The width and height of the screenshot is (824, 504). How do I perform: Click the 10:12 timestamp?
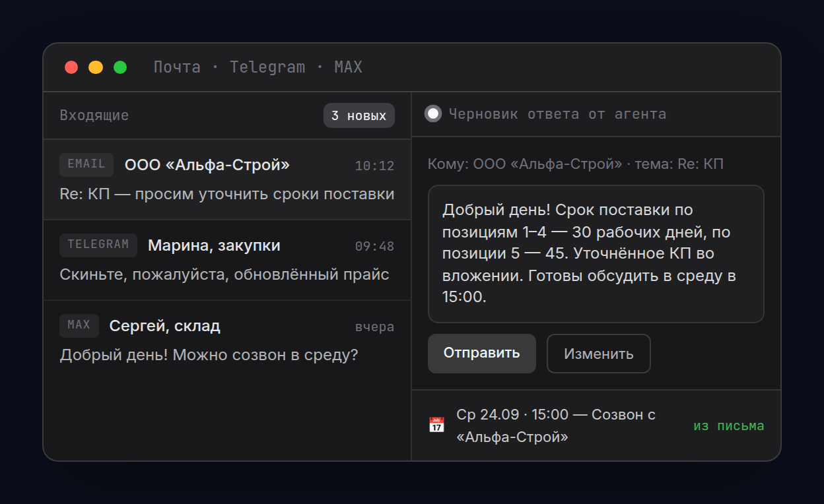pyautogui.click(x=374, y=166)
